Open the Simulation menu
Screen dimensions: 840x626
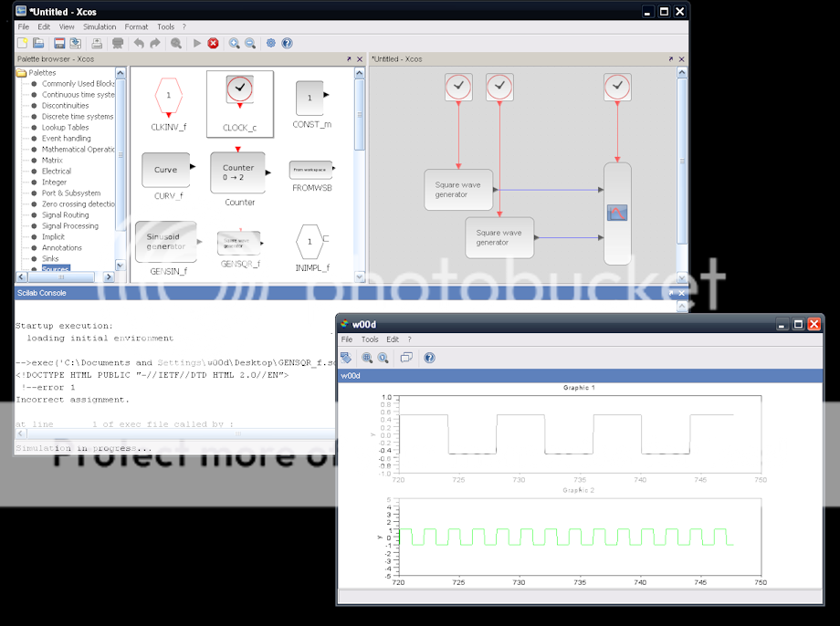tap(100, 26)
